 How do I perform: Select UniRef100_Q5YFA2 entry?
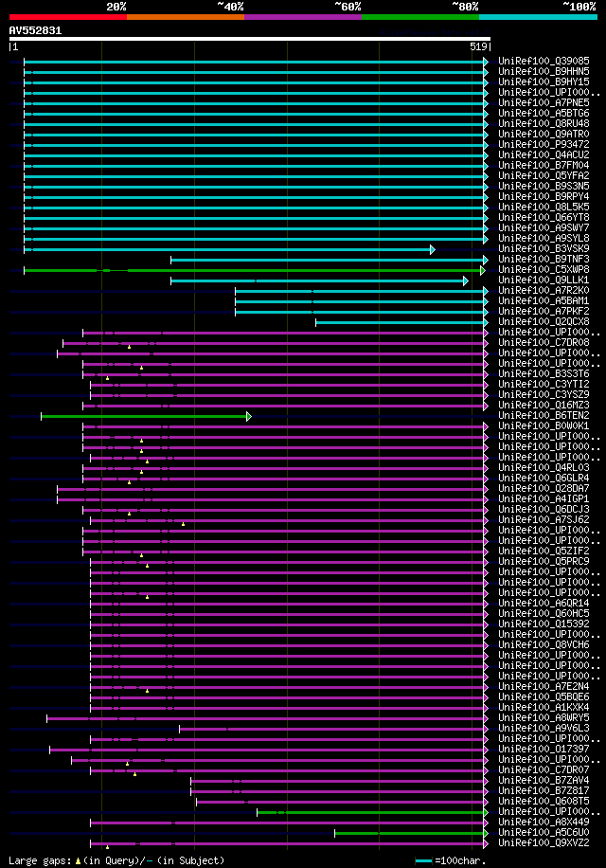click(x=544, y=175)
